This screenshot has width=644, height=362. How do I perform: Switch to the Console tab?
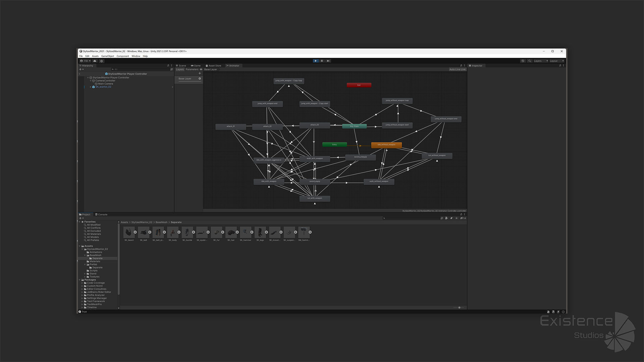point(101,215)
